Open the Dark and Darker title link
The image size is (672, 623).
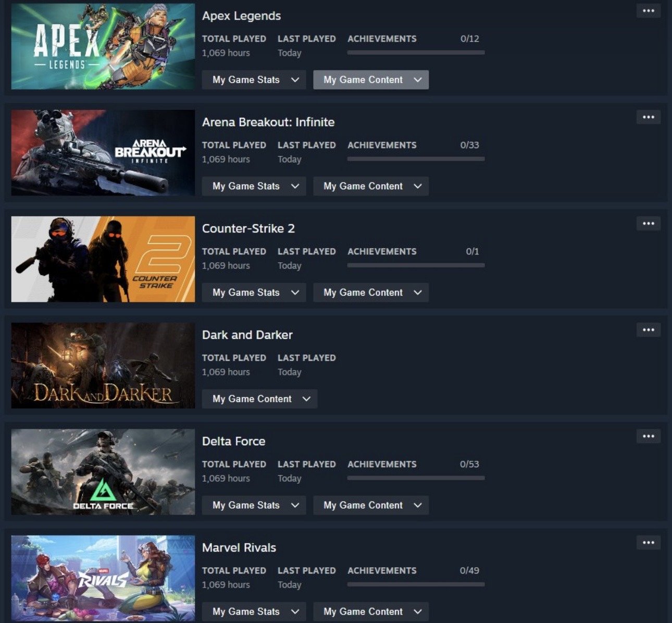247,335
